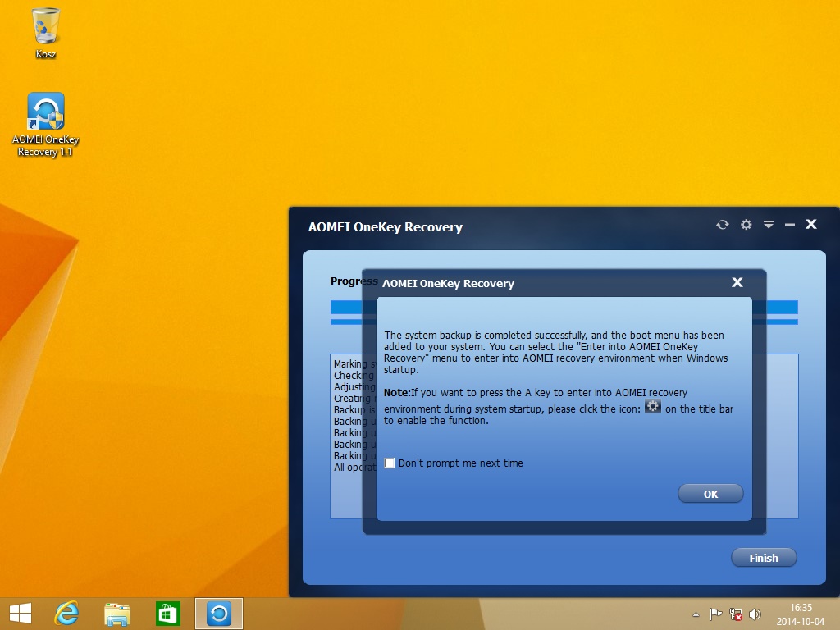This screenshot has width=840, height=630.
Task: Open Action Center flag icon in tray
Action: click(x=715, y=614)
